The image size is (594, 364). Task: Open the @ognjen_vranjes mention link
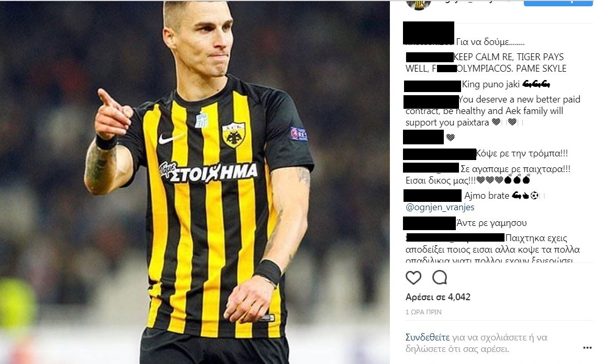click(x=440, y=207)
